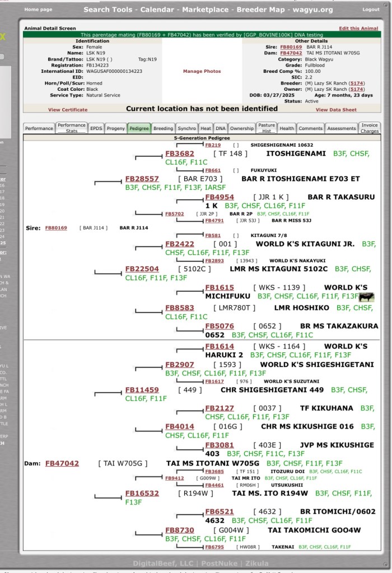Click the PostNuke link in the footer

pyautogui.click(x=202, y=563)
